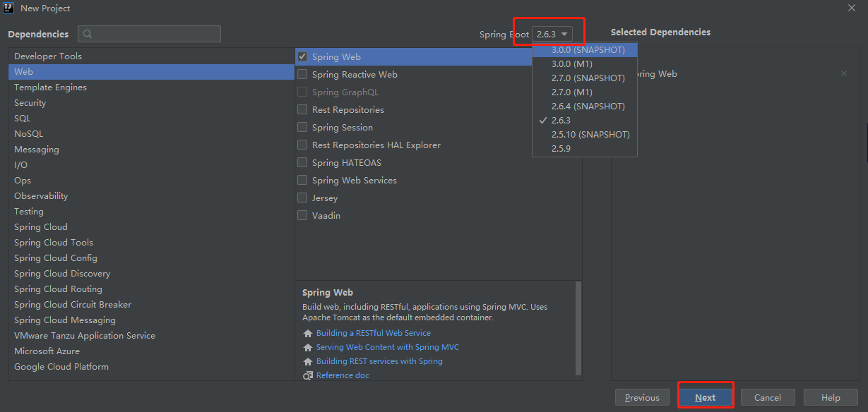Viewport: 868px width, 412px height.
Task: Open Help for this dialog
Action: 831,397
